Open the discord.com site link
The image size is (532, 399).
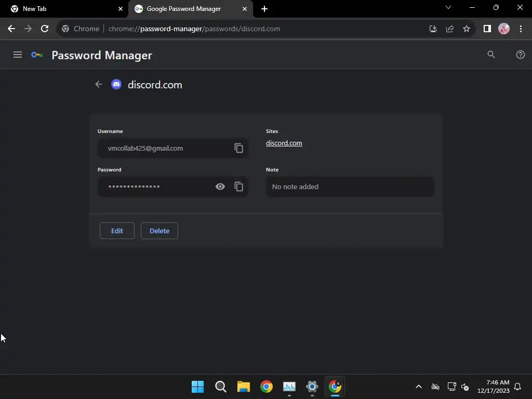(284, 143)
